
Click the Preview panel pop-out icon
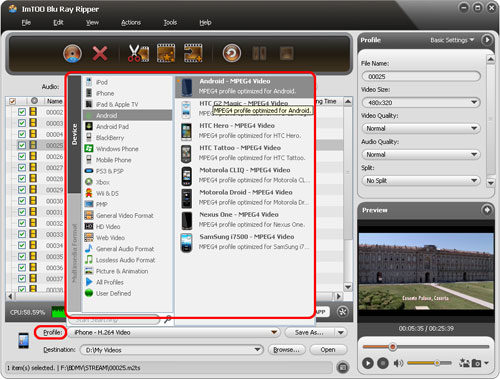[487, 210]
